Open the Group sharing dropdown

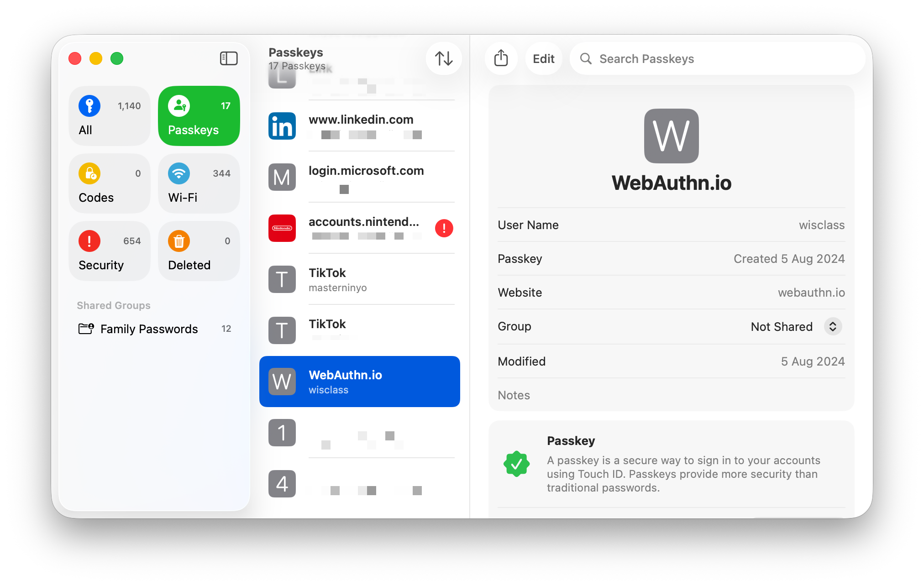tap(833, 327)
